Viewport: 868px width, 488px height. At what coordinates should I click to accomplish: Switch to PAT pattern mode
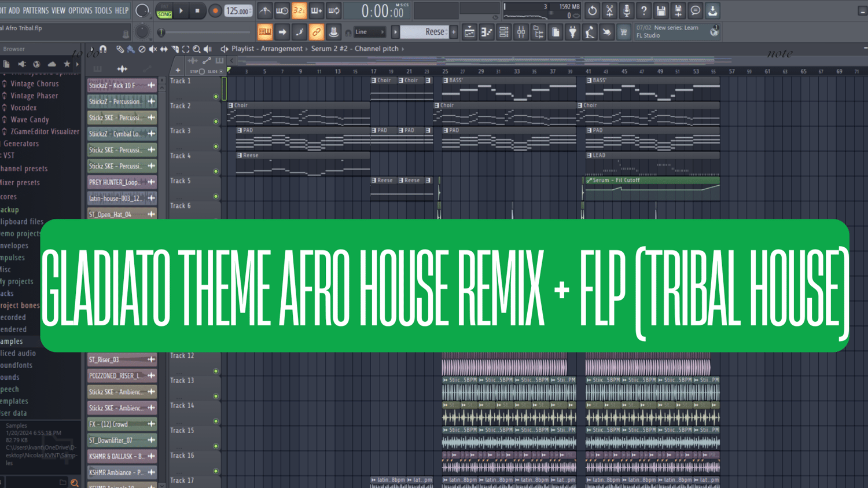point(164,7)
